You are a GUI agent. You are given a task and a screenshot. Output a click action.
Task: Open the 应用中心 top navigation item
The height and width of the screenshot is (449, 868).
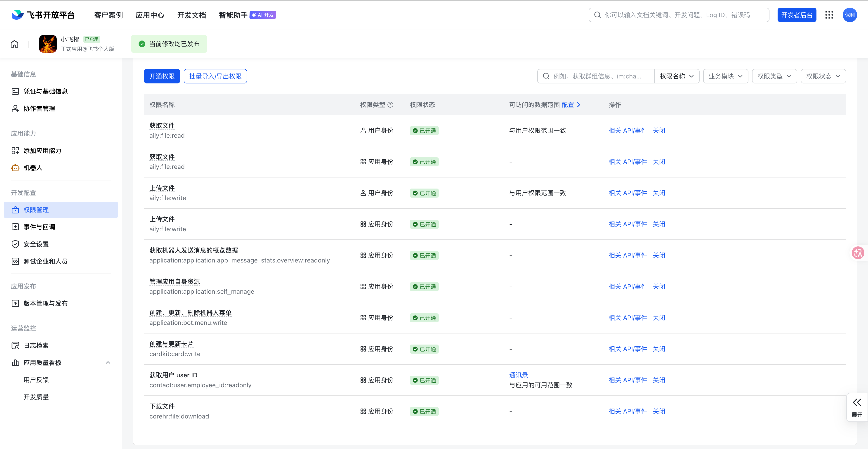click(150, 15)
